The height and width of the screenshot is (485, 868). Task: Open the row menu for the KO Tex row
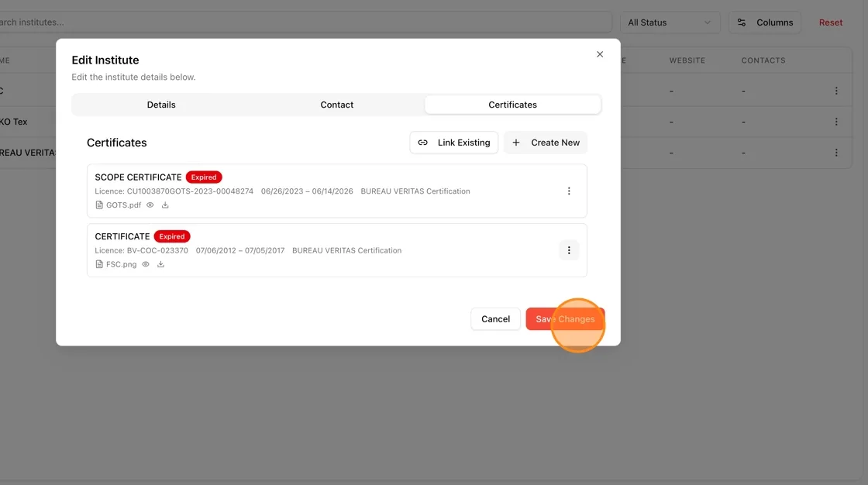pyautogui.click(x=836, y=122)
